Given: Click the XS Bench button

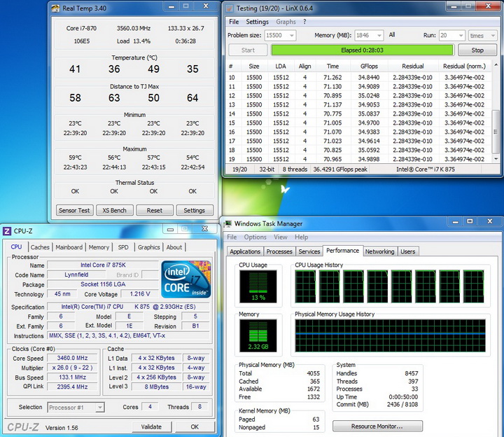Looking at the screenshot, I should pos(114,210).
